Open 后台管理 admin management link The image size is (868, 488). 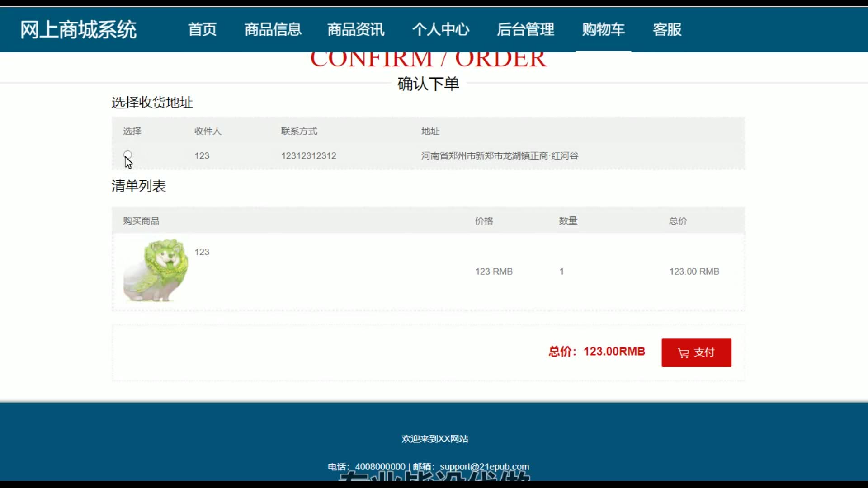click(x=525, y=30)
